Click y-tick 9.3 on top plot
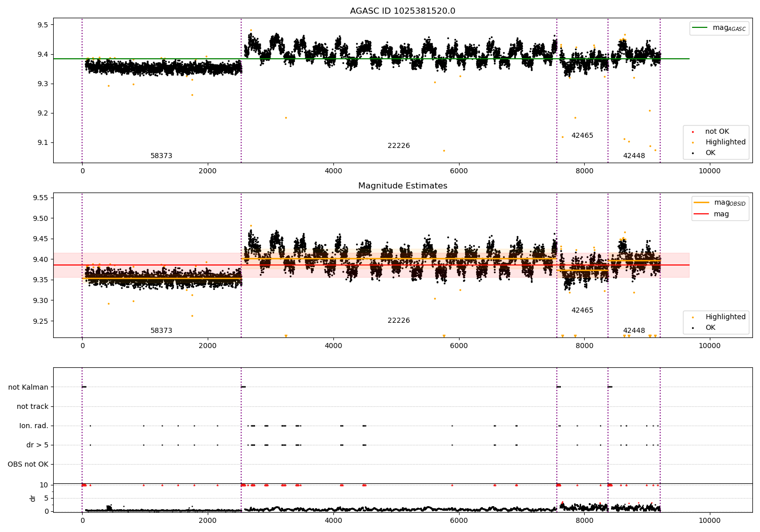The image size is (760, 532). click(43, 84)
